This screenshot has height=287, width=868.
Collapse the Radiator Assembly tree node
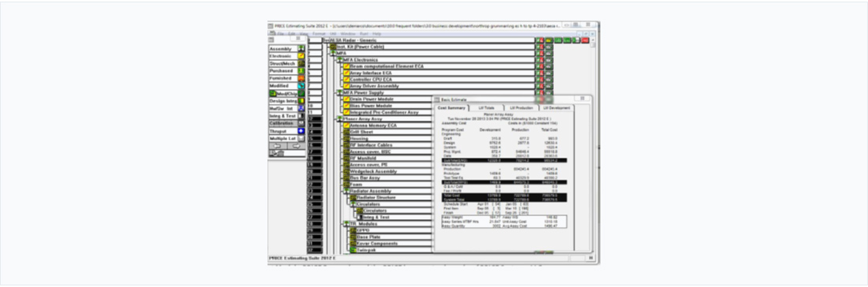[x=346, y=191]
